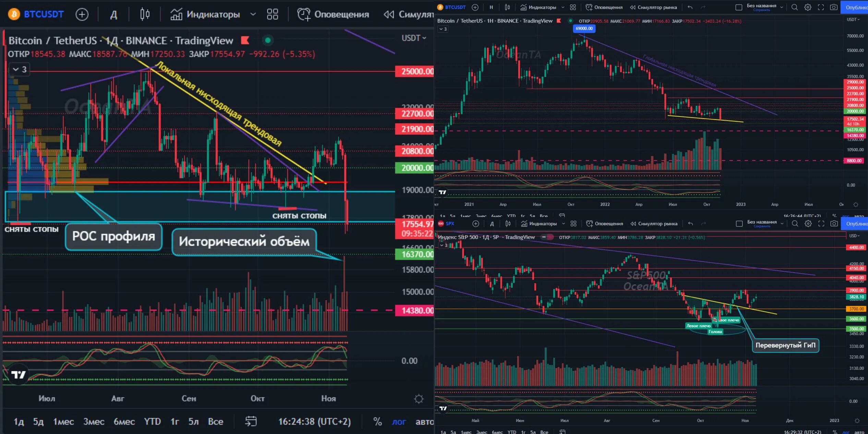The height and width of the screenshot is (434, 868).
Task: Add symbol in top-right BTCUSDT chart
Action: click(475, 7)
